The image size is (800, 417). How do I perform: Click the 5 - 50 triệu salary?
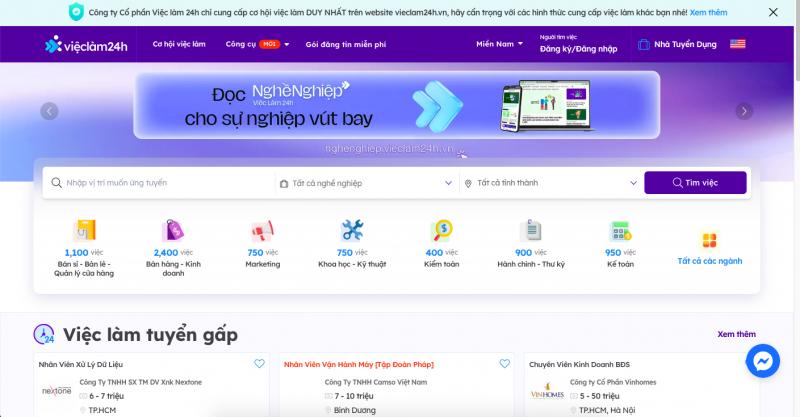[599, 396]
